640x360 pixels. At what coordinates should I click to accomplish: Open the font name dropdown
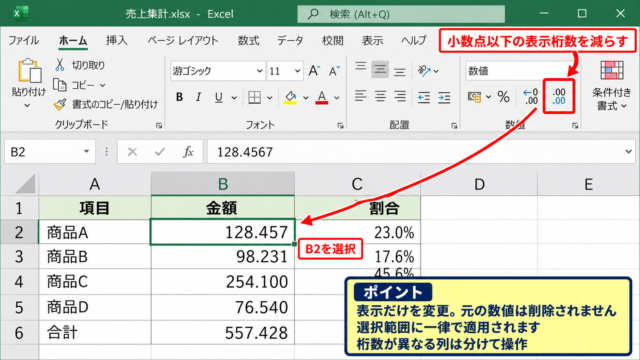[x=260, y=71]
